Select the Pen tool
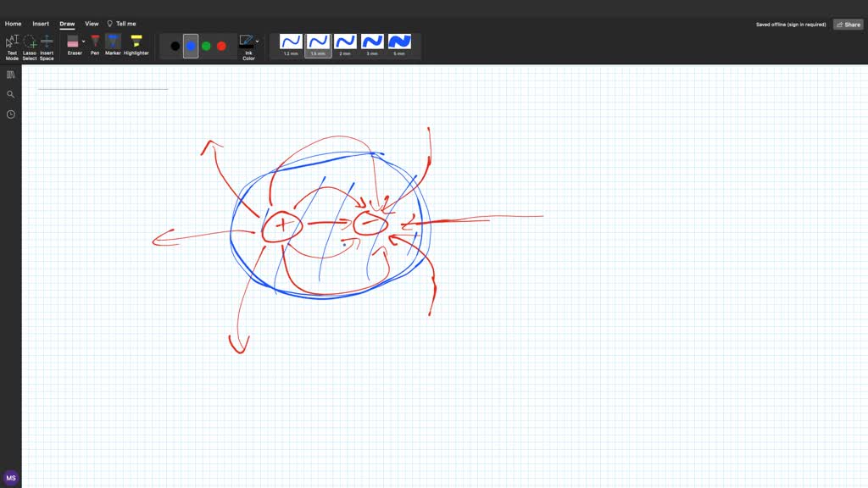 (x=95, y=41)
